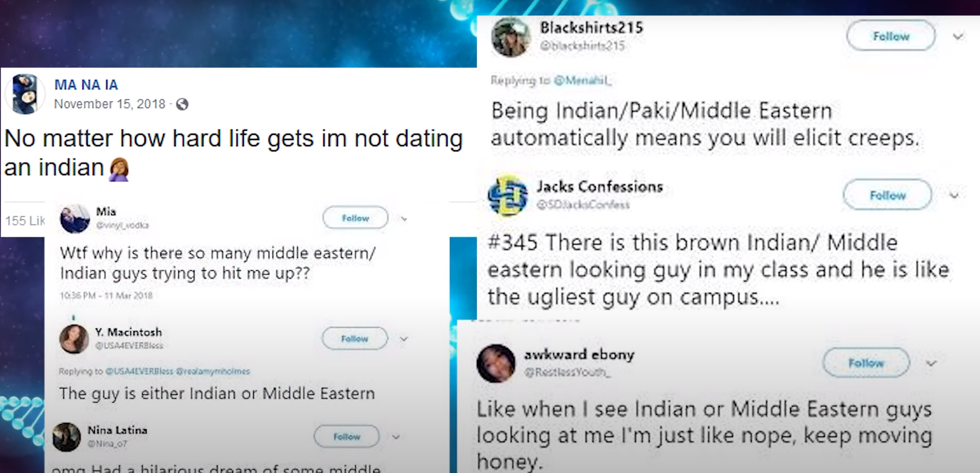Image resolution: width=980 pixels, height=473 pixels.
Task: Follow Blackshirts215
Action: pos(891,36)
